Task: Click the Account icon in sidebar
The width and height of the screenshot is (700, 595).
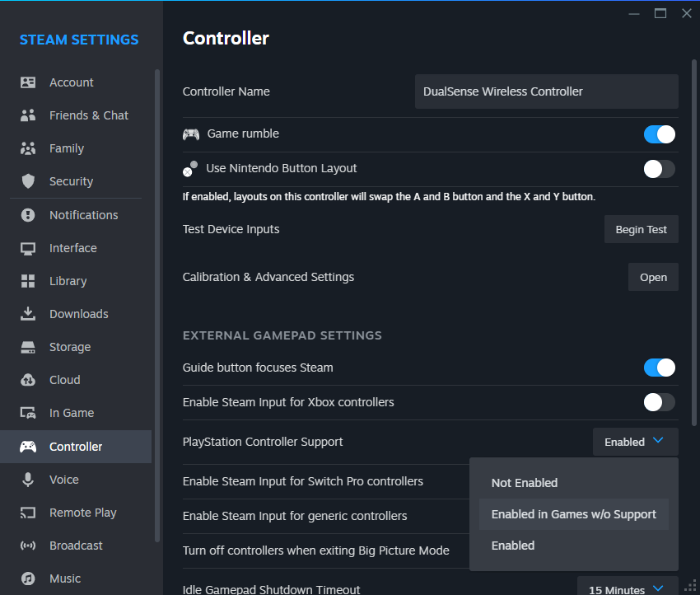Action: [x=28, y=82]
